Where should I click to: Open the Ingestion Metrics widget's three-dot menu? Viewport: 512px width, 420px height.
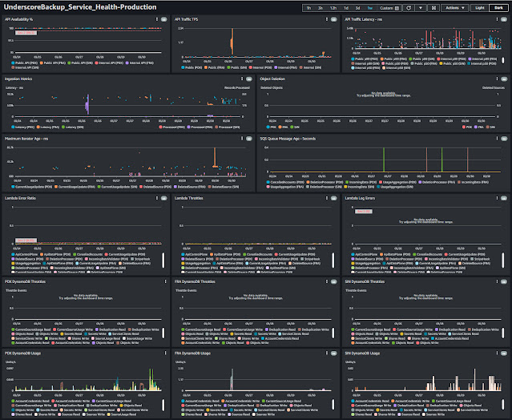tap(242, 79)
